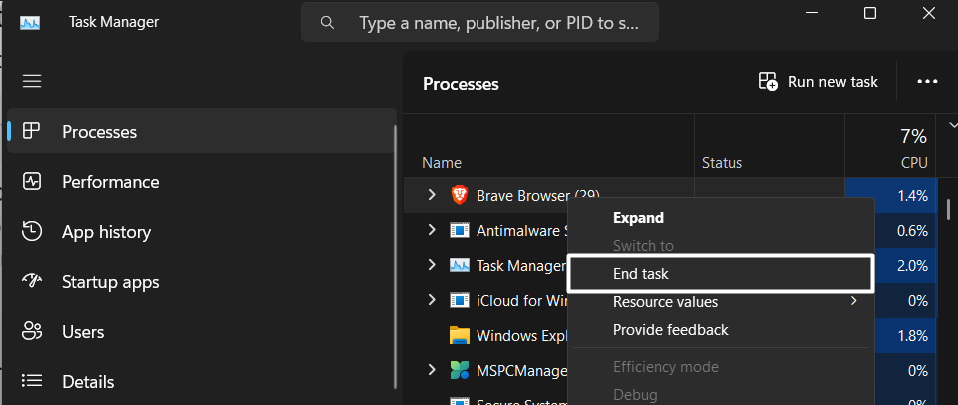Click the Startup apps gauge icon
The height and width of the screenshot is (405, 958).
point(32,282)
